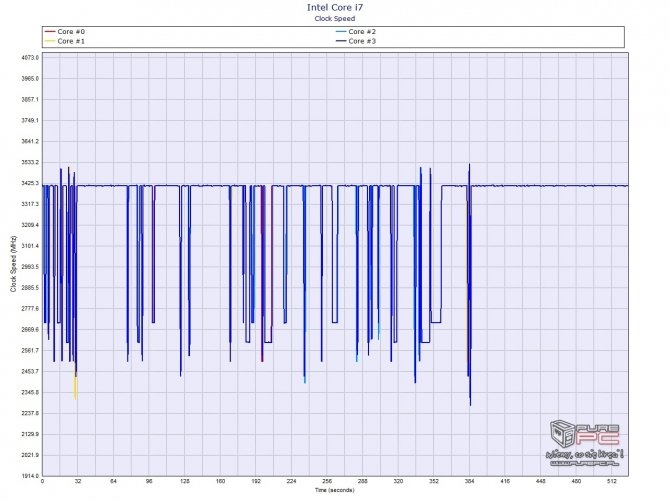
Task: Click the Core #3 legend entry
Action: click(x=356, y=41)
